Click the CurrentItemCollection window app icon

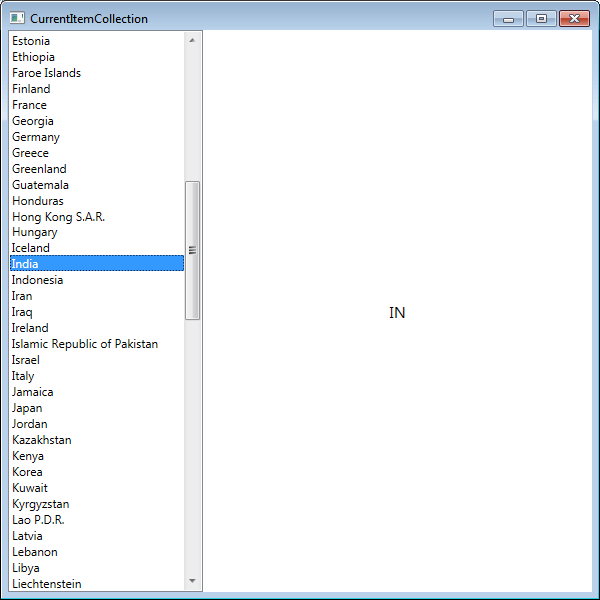click(x=17, y=18)
